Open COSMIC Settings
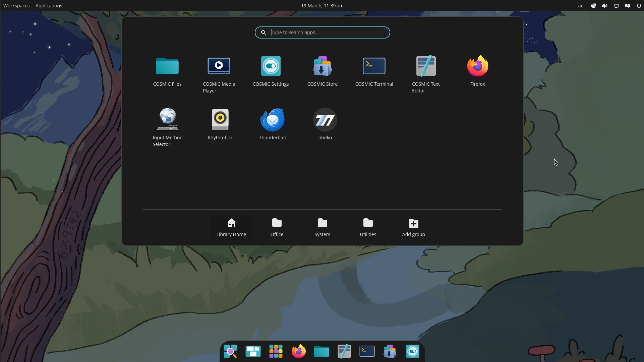The image size is (644, 362). coord(271,66)
